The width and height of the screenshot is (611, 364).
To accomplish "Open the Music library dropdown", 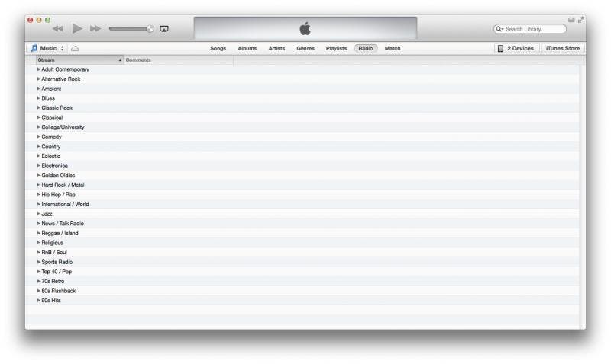I will [x=47, y=48].
